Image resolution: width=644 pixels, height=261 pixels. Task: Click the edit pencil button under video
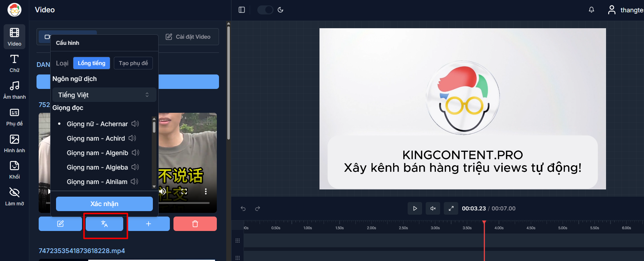click(x=60, y=224)
